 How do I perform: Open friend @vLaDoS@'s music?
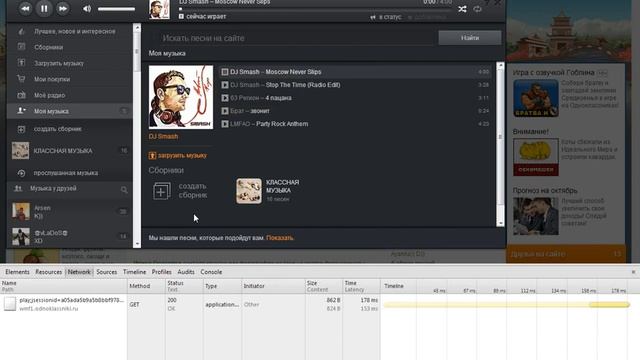[70, 237]
